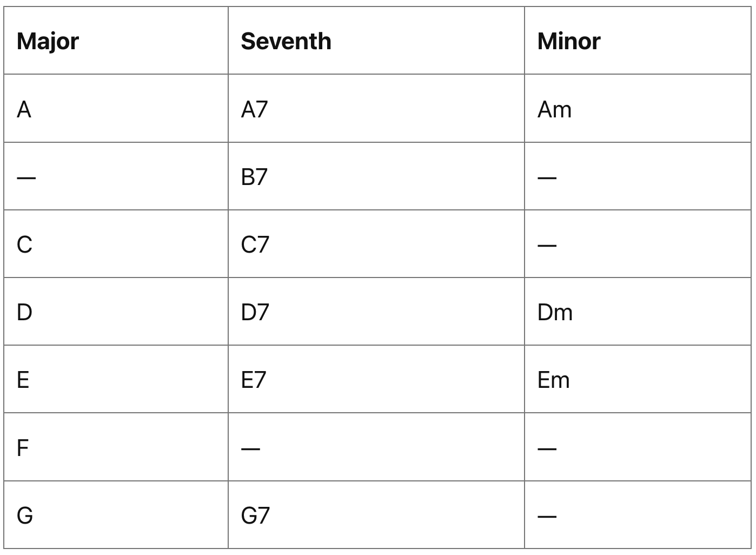Viewport: 756px width, 555px height.
Task: Select the A major chord cell
Action: [x=24, y=110]
